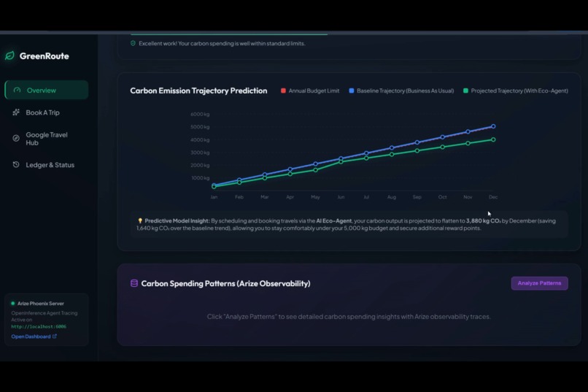Screen dimensions: 588x392
Task: Click the Google Travel Hub compass icon
Action: 16,139
